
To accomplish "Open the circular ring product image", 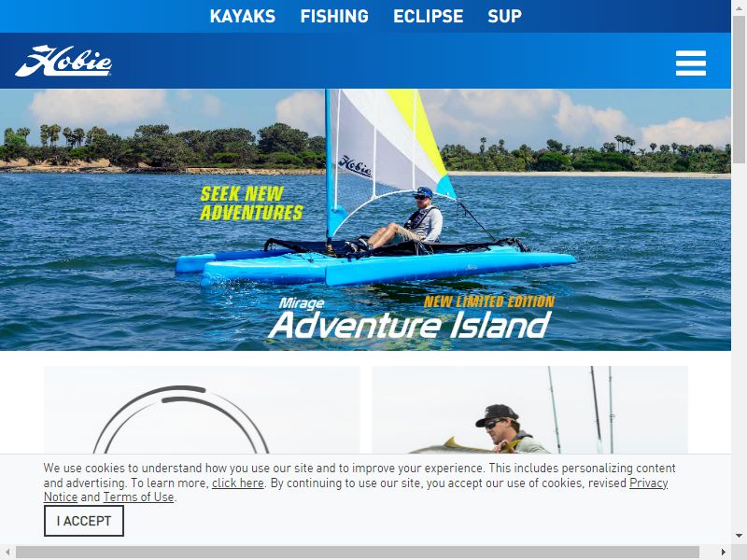I will tap(202, 410).
